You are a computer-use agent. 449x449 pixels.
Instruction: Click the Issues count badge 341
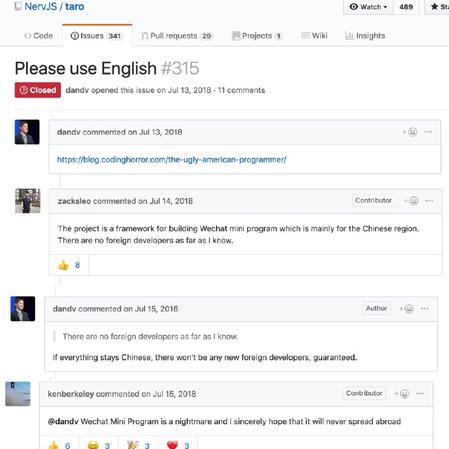coord(114,36)
